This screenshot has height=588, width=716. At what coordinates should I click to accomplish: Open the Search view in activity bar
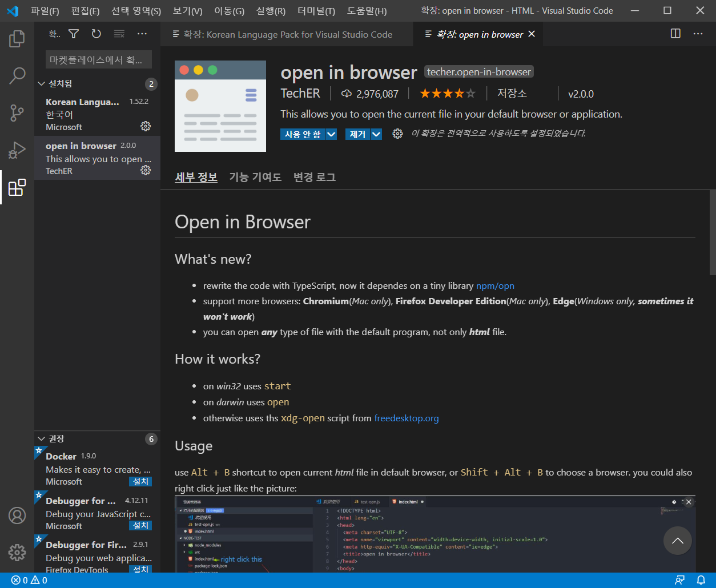pos(17,76)
